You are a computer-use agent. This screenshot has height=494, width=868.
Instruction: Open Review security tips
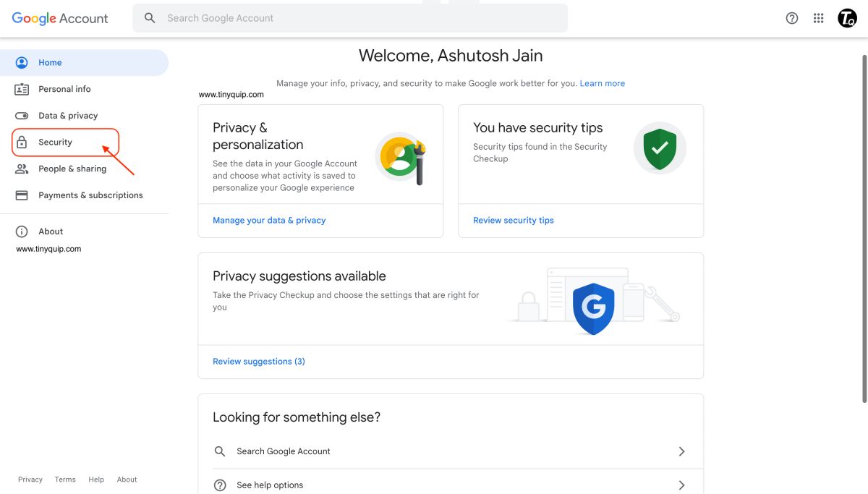point(513,220)
